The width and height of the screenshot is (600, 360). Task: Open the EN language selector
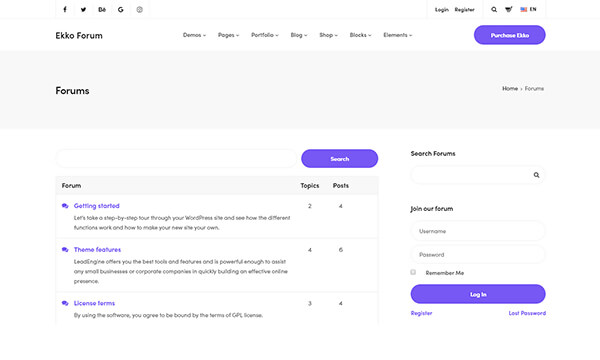[x=528, y=9]
